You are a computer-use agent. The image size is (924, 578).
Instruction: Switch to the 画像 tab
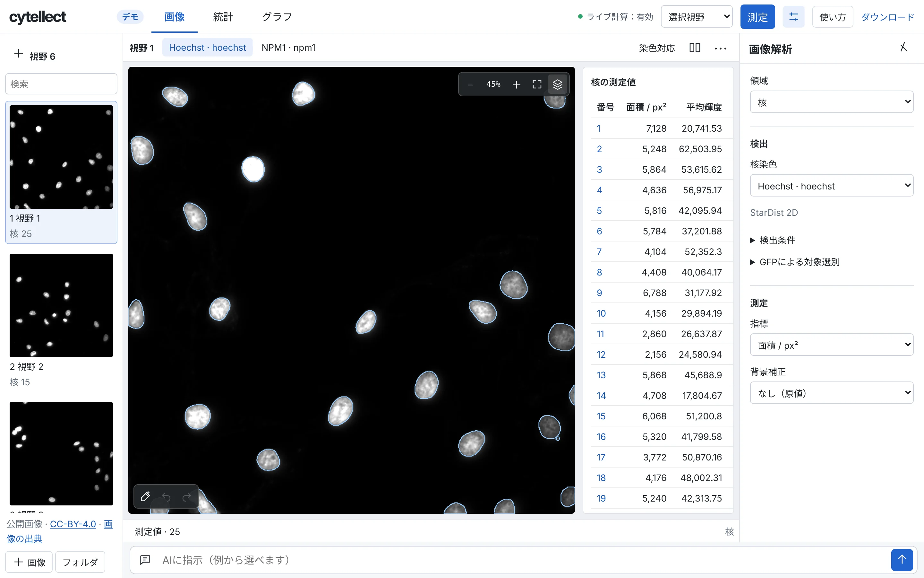point(175,17)
